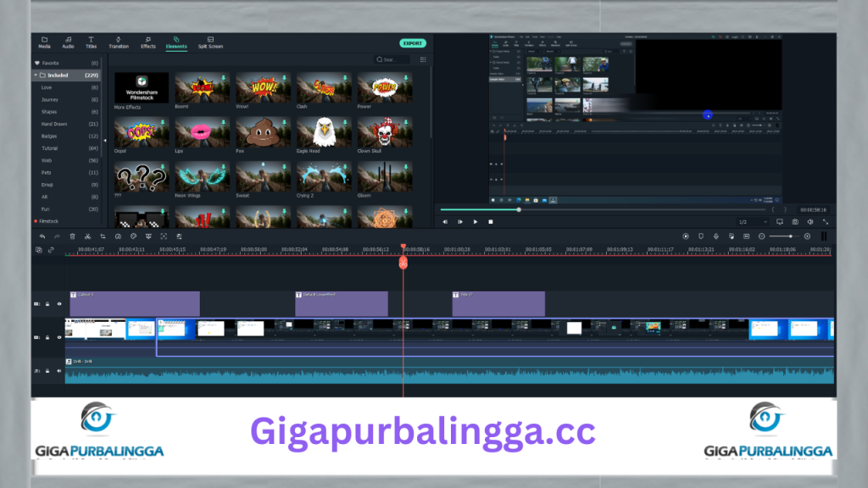This screenshot has height=488, width=868.
Task: Switch to the Transition tab
Action: coord(119,42)
